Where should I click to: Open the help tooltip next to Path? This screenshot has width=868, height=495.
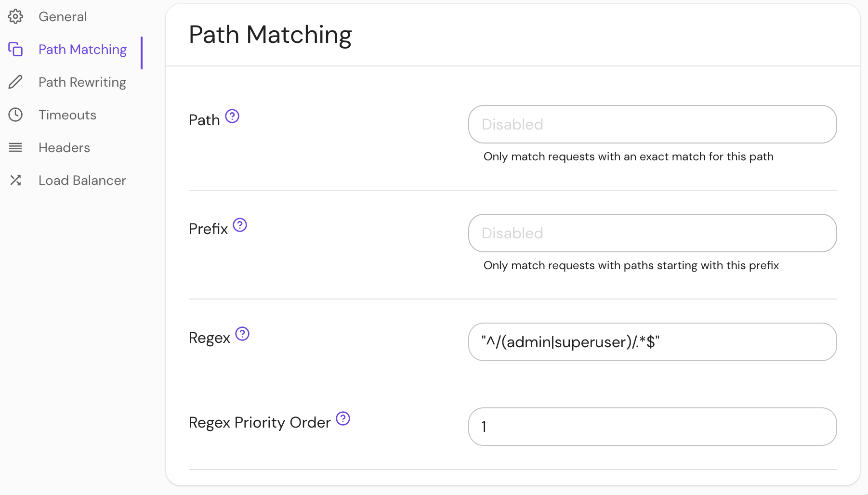click(233, 116)
